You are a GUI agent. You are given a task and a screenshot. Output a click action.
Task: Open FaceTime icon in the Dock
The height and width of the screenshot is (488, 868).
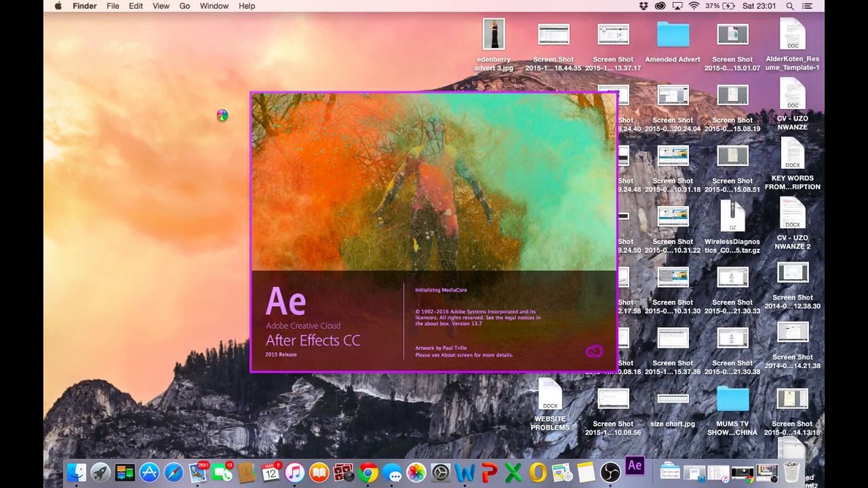pyautogui.click(x=222, y=472)
